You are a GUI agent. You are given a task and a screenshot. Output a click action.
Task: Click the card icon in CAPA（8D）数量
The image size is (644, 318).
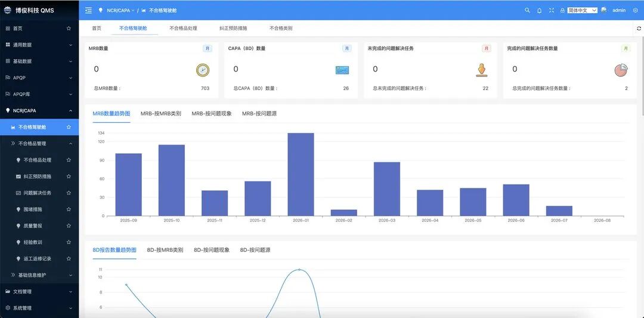click(x=342, y=70)
